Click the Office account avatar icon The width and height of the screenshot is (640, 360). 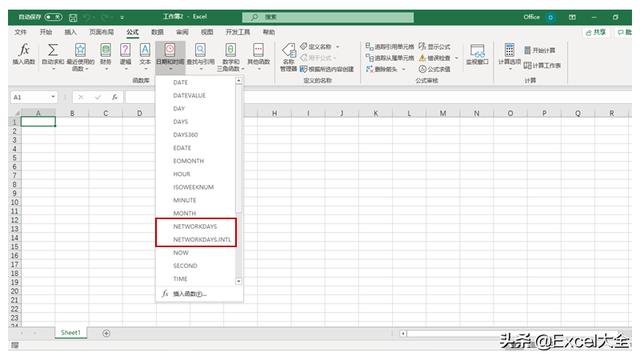(x=551, y=17)
